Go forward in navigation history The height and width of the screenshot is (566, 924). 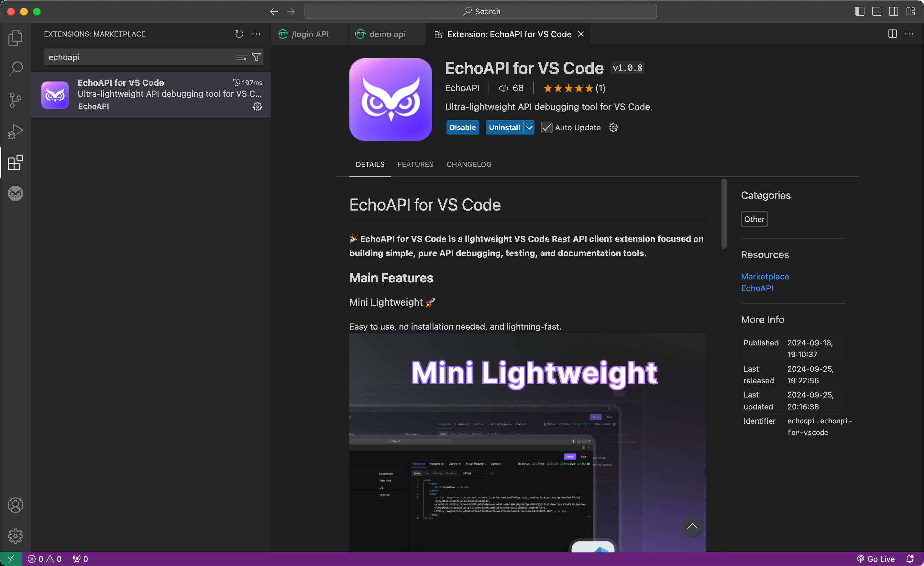(x=291, y=12)
